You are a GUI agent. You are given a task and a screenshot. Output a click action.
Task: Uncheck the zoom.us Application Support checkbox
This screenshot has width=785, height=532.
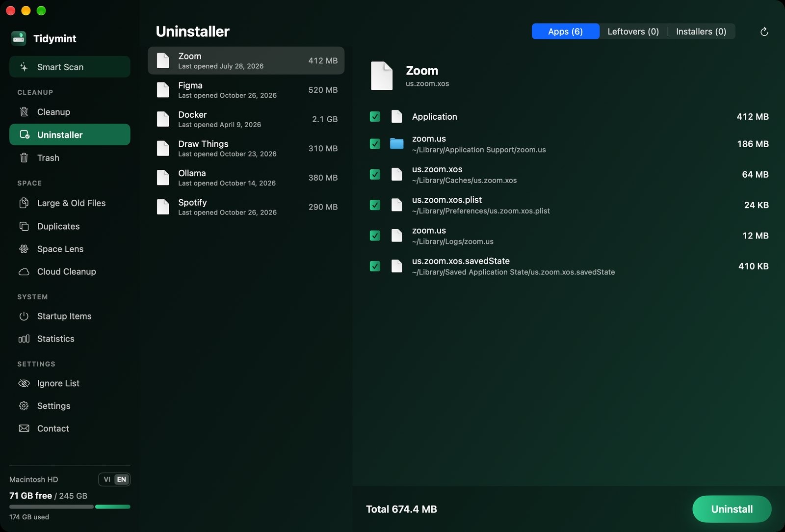pyautogui.click(x=375, y=144)
